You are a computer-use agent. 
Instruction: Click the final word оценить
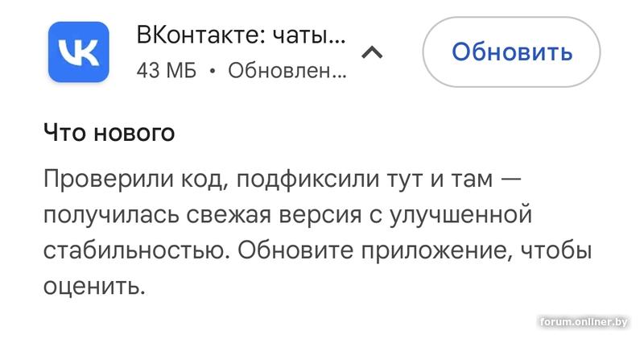pyautogui.click(x=94, y=285)
